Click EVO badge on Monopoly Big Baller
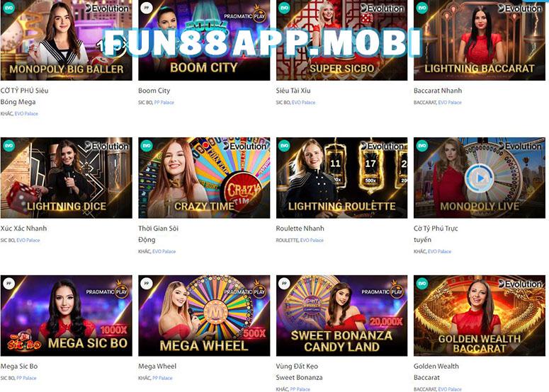 (x=9, y=8)
